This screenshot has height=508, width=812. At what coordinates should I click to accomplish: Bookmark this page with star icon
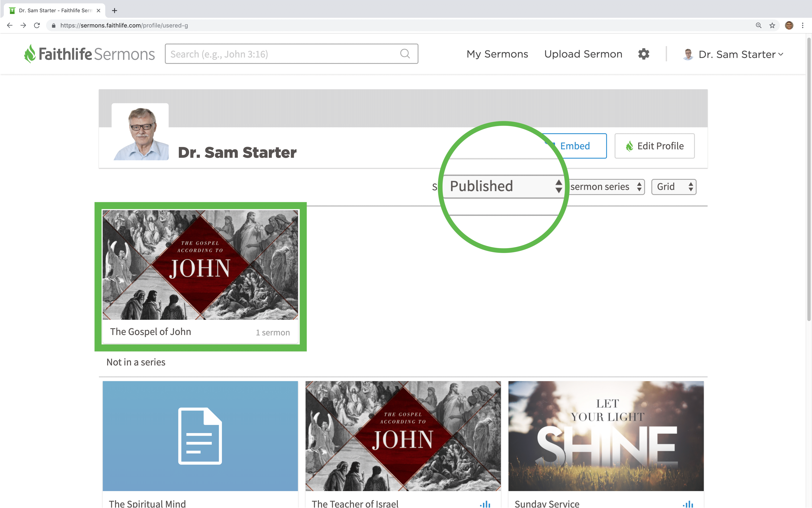pyautogui.click(x=772, y=26)
